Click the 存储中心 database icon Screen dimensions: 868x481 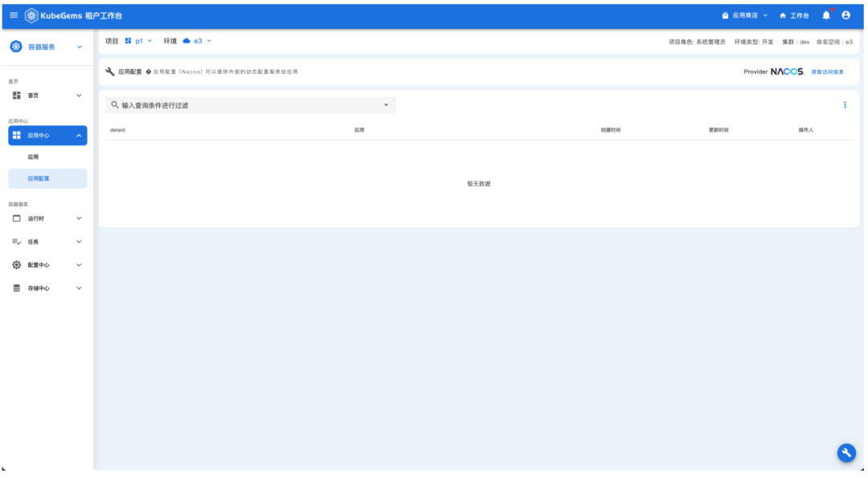[17, 288]
